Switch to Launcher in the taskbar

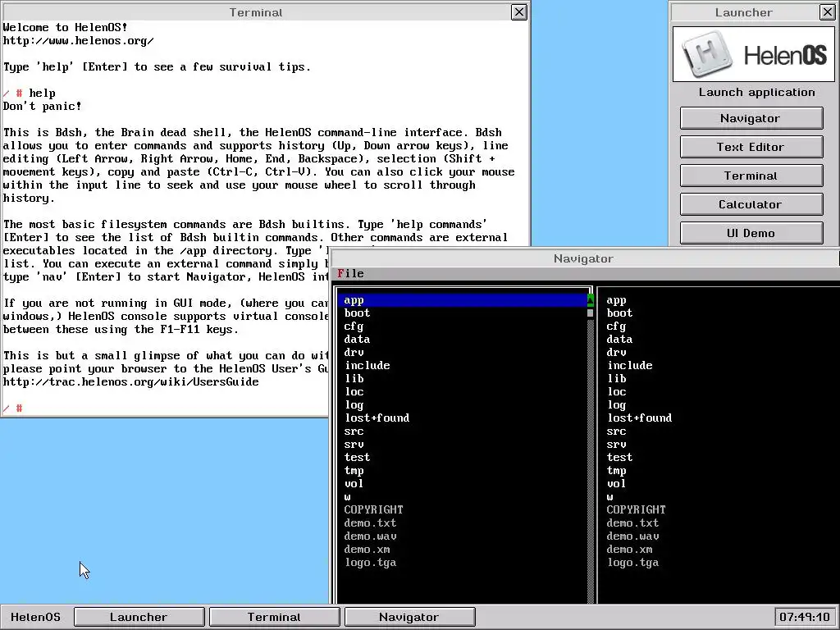pos(139,617)
